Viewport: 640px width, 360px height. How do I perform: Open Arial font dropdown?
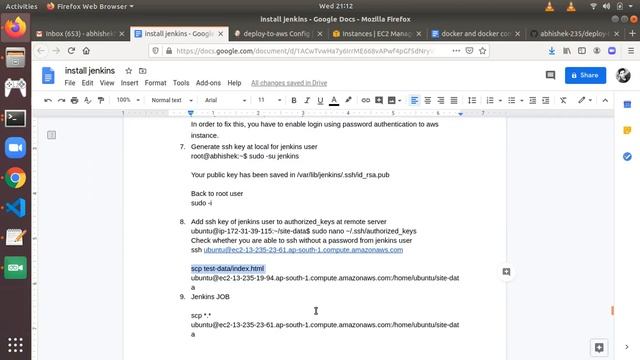[x=225, y=100]
